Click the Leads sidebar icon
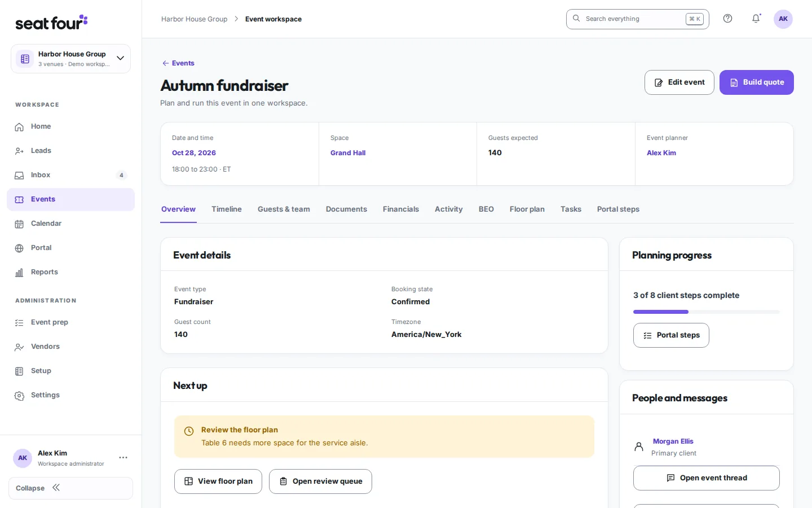The height and width of the screenshot is (508, 812). (x=19, y=151)
